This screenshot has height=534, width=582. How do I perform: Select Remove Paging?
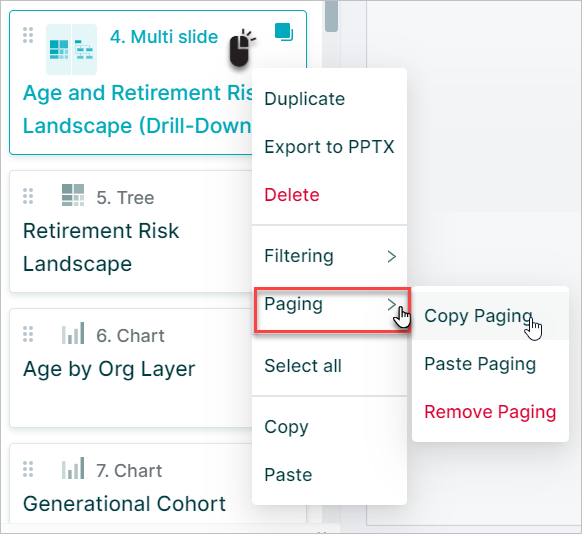[x=490, y=412]
